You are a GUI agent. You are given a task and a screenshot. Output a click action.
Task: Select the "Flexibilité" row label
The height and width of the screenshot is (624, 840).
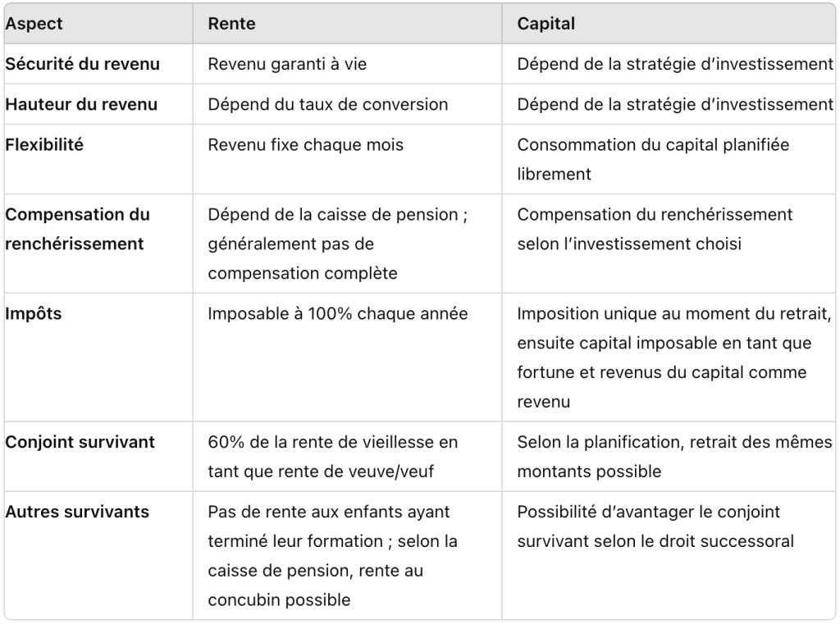44,145
